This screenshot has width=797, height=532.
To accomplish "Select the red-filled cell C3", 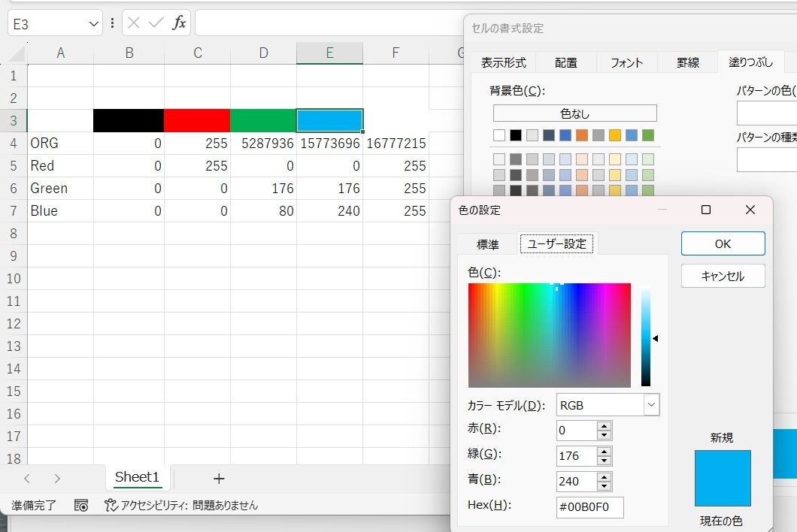I will [197, 120].
